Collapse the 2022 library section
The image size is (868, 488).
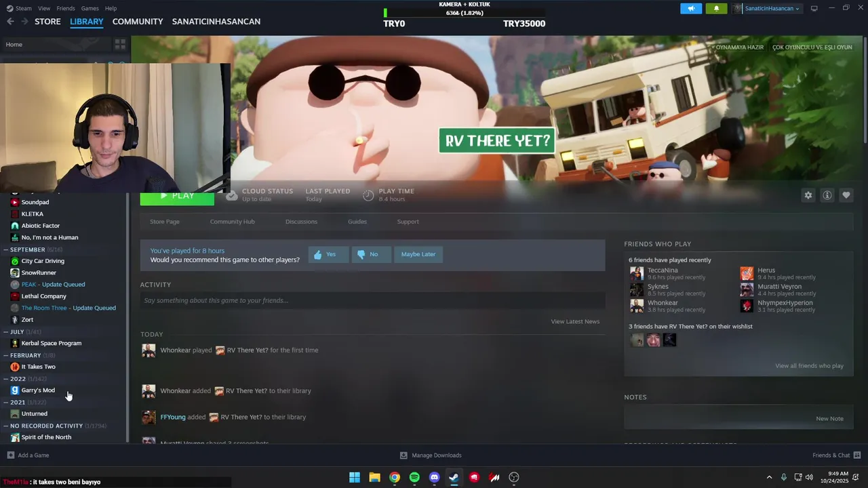point(5,379)
